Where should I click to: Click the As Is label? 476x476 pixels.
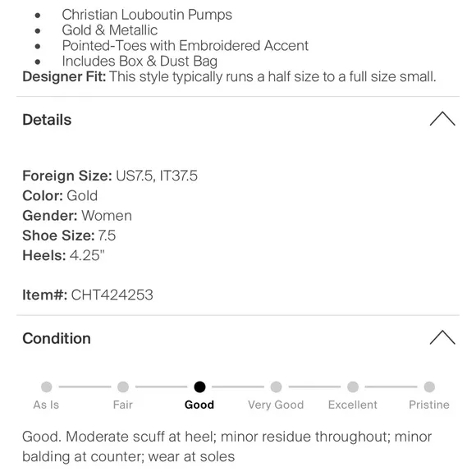pyautogui.click(x=46, y=405)
